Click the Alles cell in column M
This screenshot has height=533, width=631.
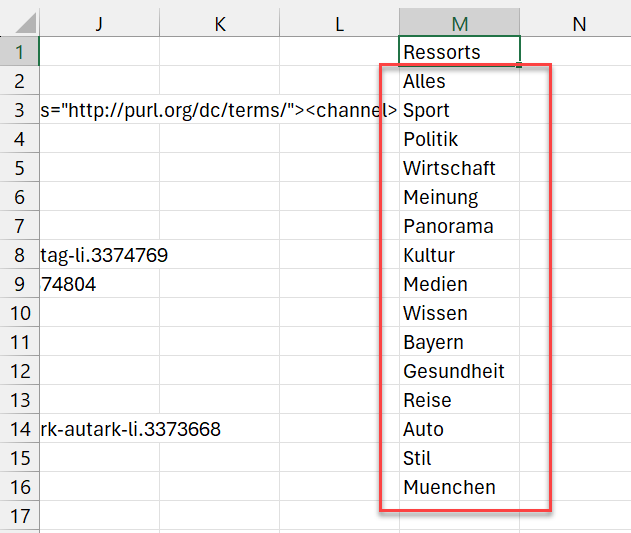459,81
